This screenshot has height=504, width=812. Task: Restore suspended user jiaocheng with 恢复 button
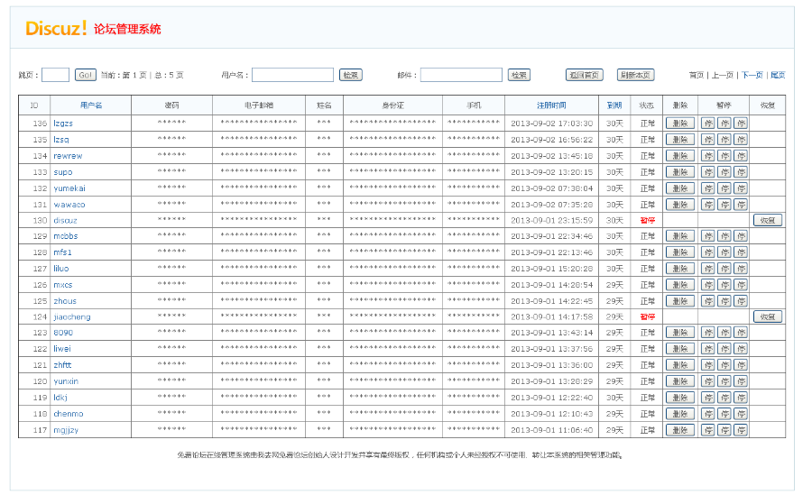[x=768, y=316]
